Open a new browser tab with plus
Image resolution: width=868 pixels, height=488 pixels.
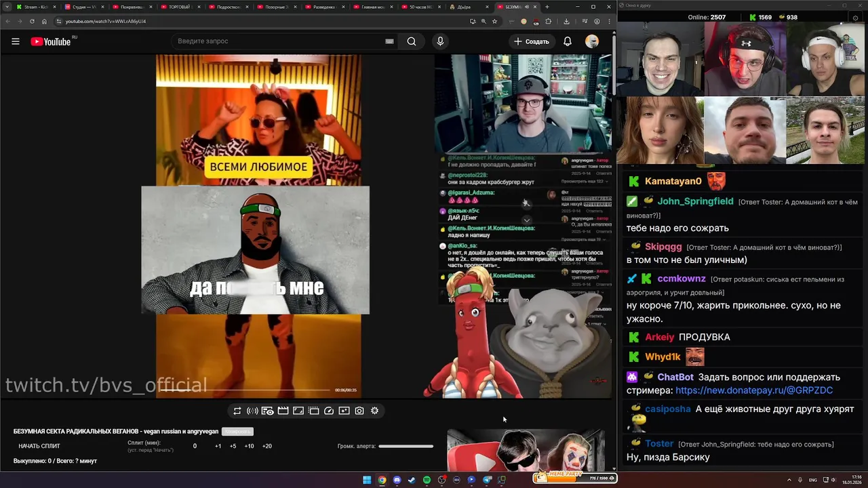coord(547,7)
